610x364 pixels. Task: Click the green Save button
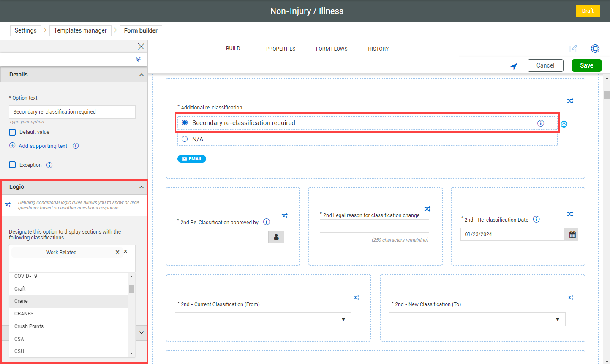[x=586, y=65]
